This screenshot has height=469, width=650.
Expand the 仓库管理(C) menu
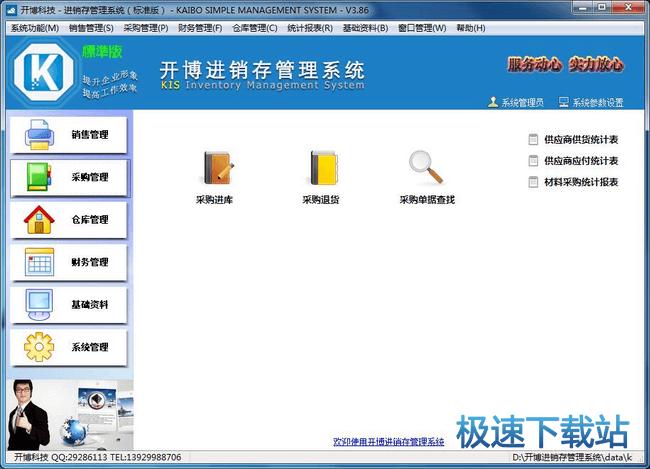click(x=255, y=28)
